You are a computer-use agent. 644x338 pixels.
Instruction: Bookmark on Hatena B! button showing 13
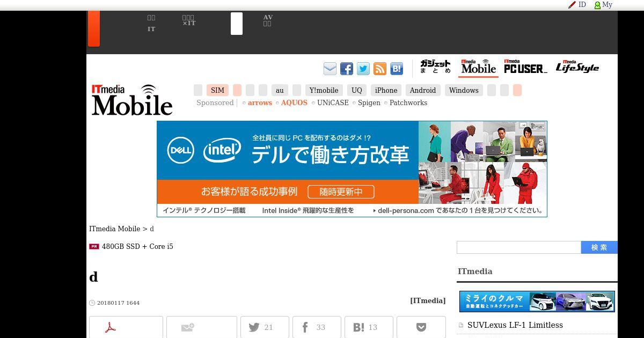coord(369,327)
